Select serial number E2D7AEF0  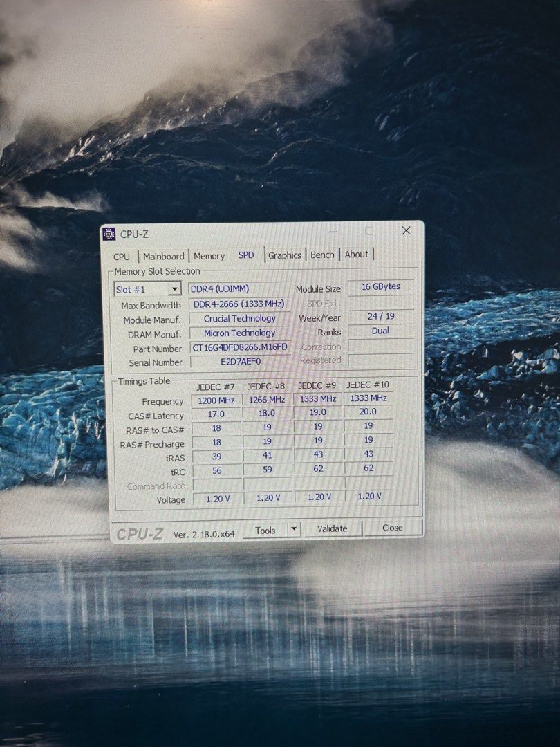pyautogui.click(x=241, y=362)
